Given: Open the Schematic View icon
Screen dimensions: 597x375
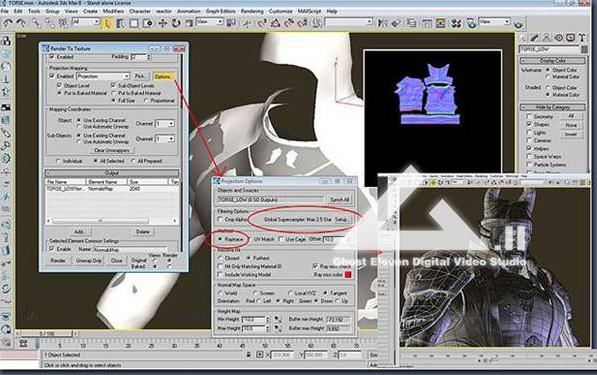Looking at the screenshot, I should click(x=441, y=24).
